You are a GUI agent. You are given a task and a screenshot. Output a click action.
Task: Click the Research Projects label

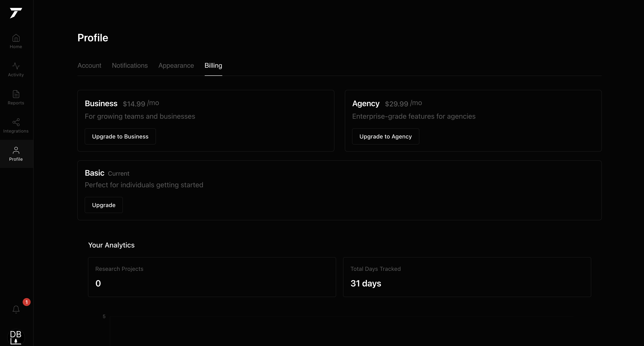click(119, 269)
